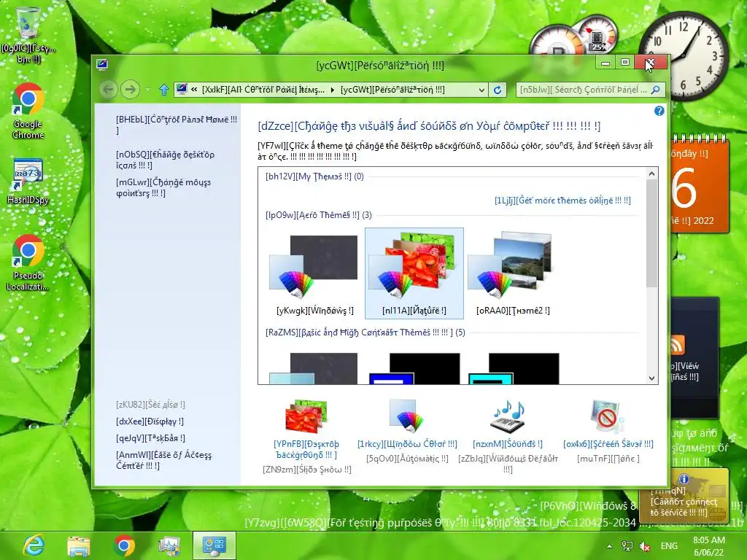Show hidden tray icons arrow

point(609,546)
